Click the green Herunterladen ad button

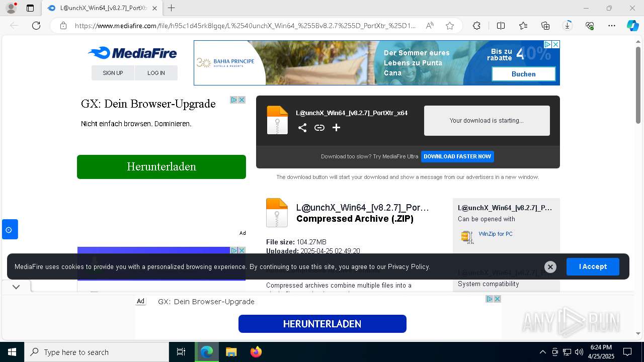click(x=162, y=167)
